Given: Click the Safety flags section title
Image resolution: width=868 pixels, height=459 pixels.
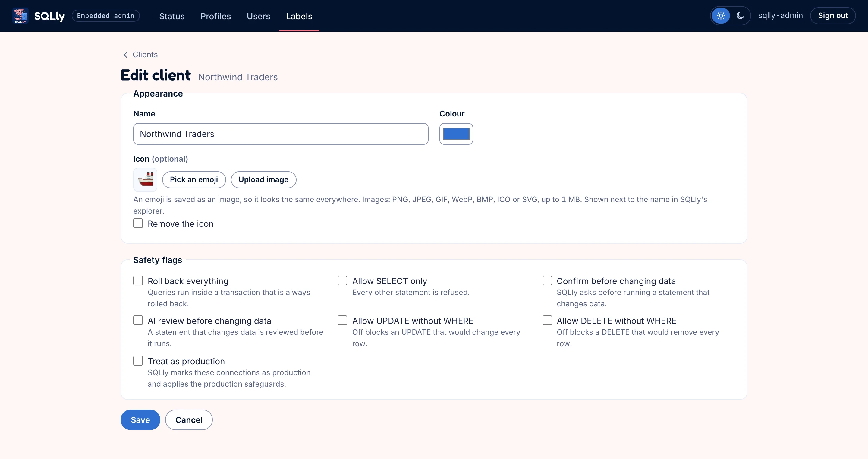Looking at the screenshot, I should coord(157,260).
